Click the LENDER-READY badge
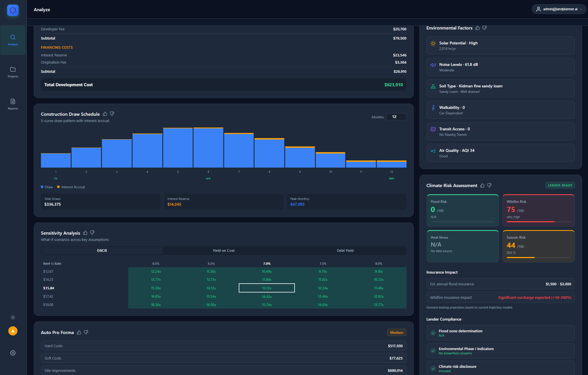 coord(560,185)
